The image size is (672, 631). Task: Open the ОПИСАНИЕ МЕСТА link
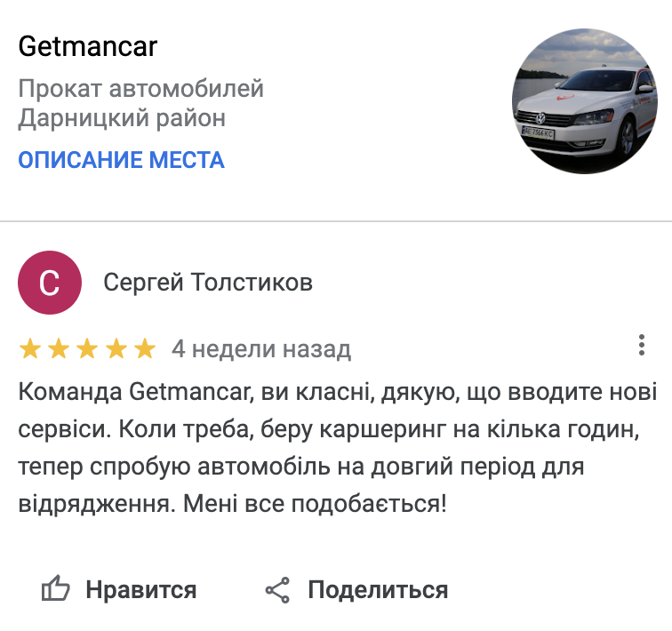(121, 160)
